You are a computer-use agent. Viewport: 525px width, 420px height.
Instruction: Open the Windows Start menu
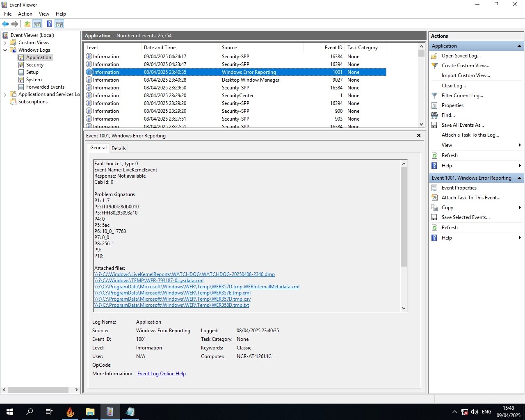pos(10,412)
